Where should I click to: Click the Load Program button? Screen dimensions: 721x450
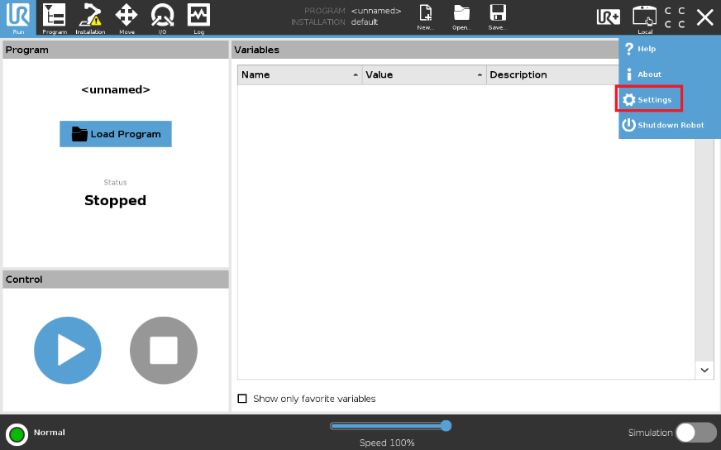pos(115,134)
